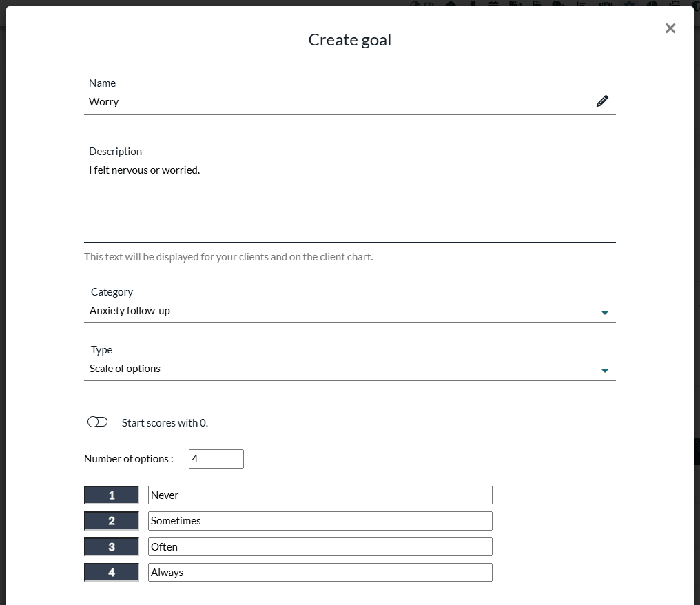Edit the option 3 label field Often
700x605 pixels.
pyautogui.click(x=320, y=546)
